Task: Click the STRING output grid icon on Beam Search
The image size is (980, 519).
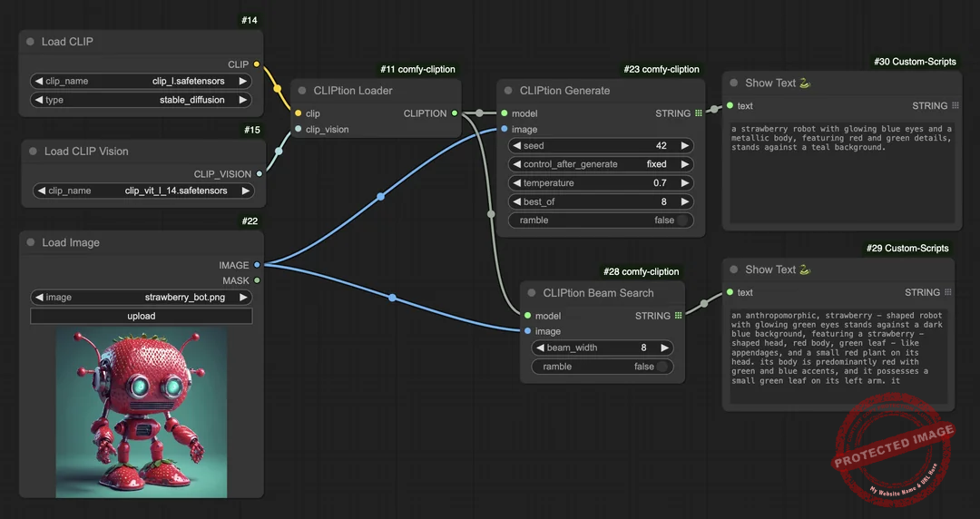Action: coord(678,316)
